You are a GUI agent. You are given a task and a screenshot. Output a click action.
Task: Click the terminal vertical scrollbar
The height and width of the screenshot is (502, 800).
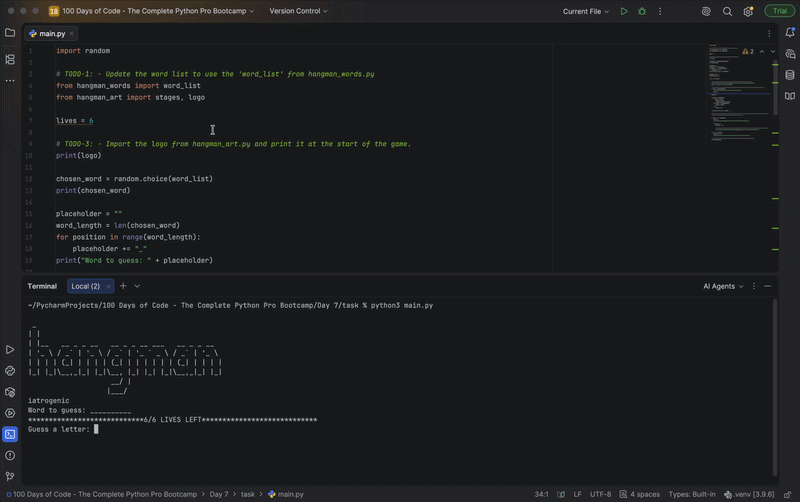click(775, 387)
